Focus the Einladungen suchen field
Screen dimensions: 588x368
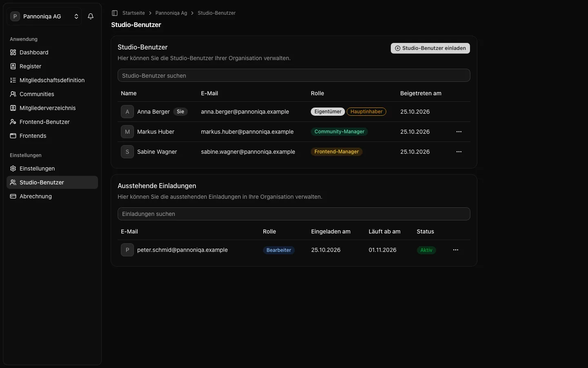[294, 214]
